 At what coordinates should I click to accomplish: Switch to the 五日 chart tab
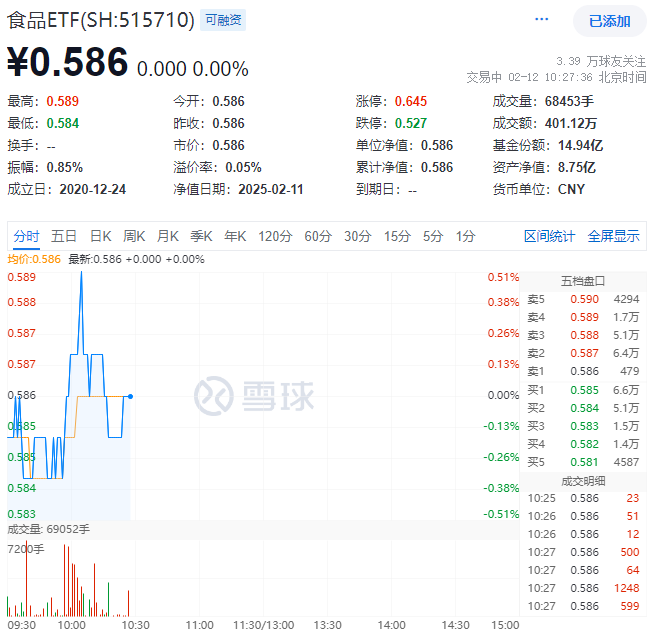click(64, 236)
